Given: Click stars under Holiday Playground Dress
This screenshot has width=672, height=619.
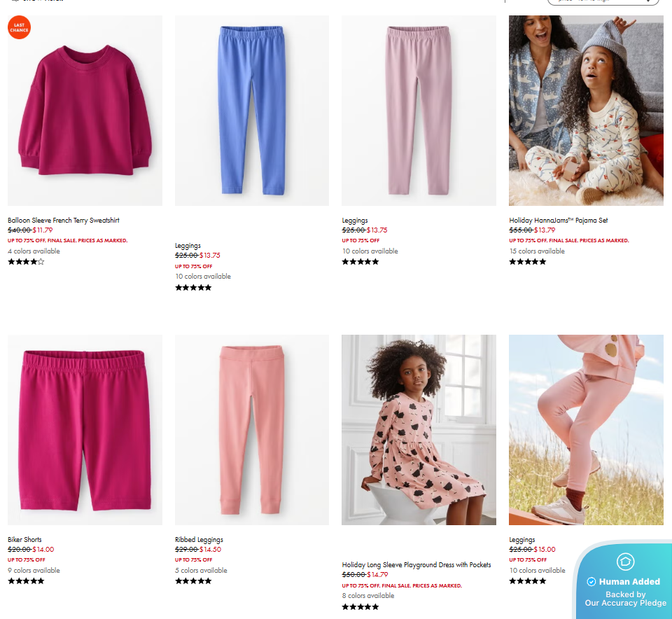Looking at the screenshot, I should 360,606.
